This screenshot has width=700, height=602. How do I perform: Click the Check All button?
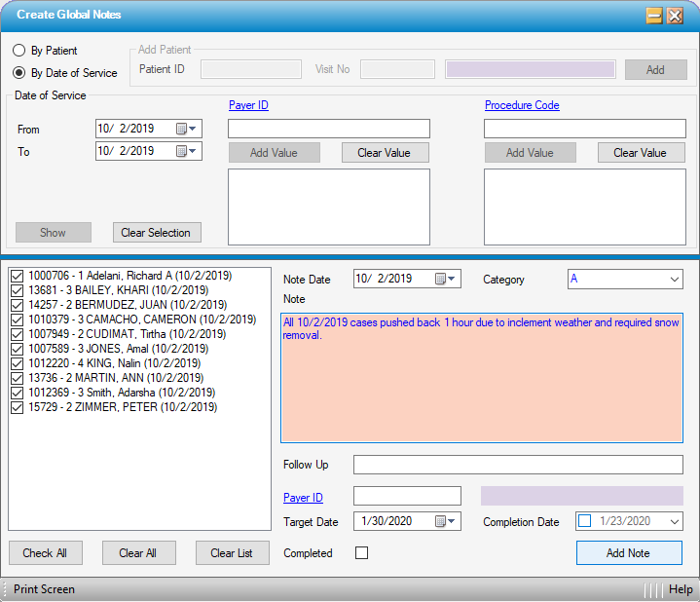point(45,553)
